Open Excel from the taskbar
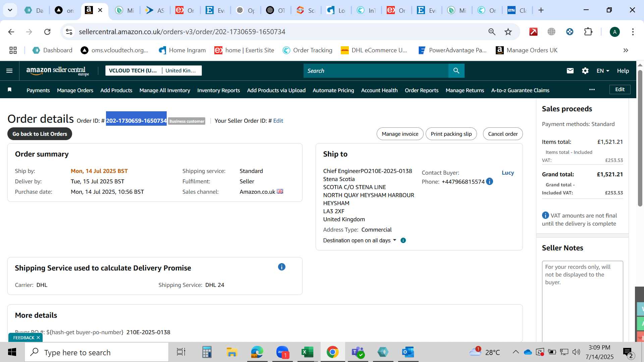The image size is (644, 362). (x=307, y=352)
